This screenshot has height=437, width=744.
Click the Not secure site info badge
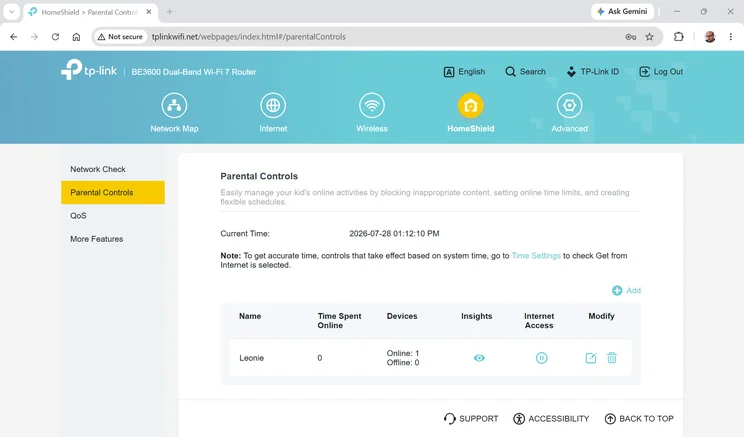(x=120, y=37)
